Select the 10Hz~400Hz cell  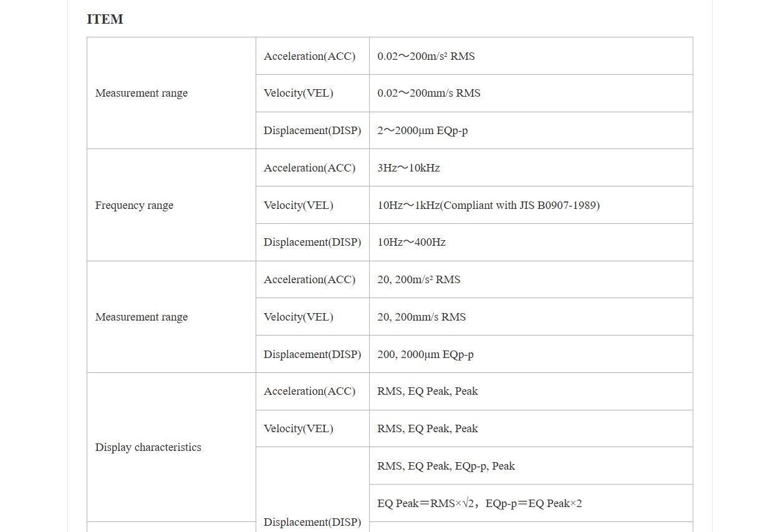[531, 242]
